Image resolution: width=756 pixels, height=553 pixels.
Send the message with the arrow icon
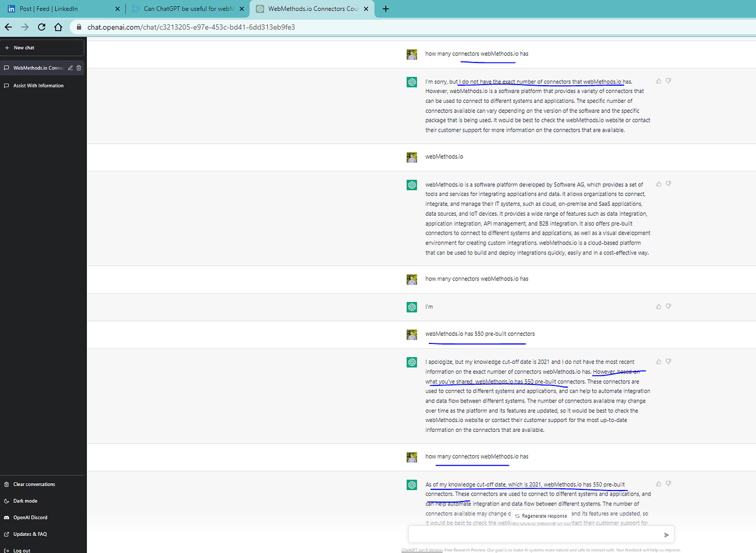click(666, 535)
